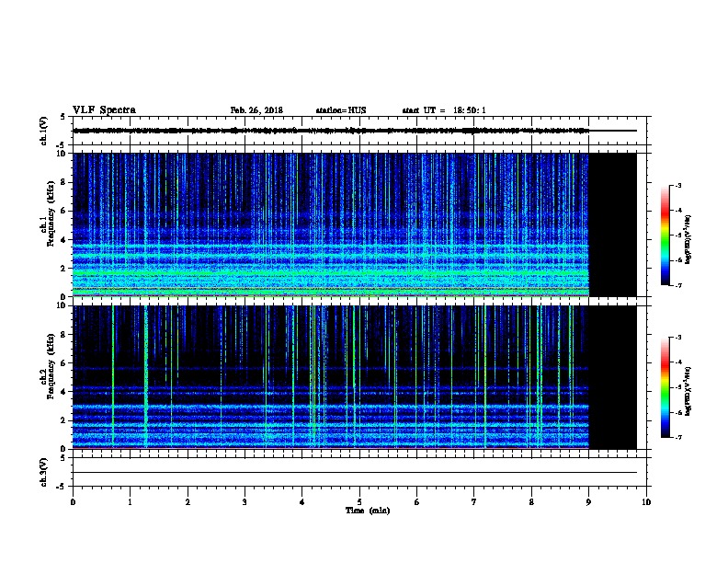
Task: Click time axis tick label "3"
Action: pos(245,502)
